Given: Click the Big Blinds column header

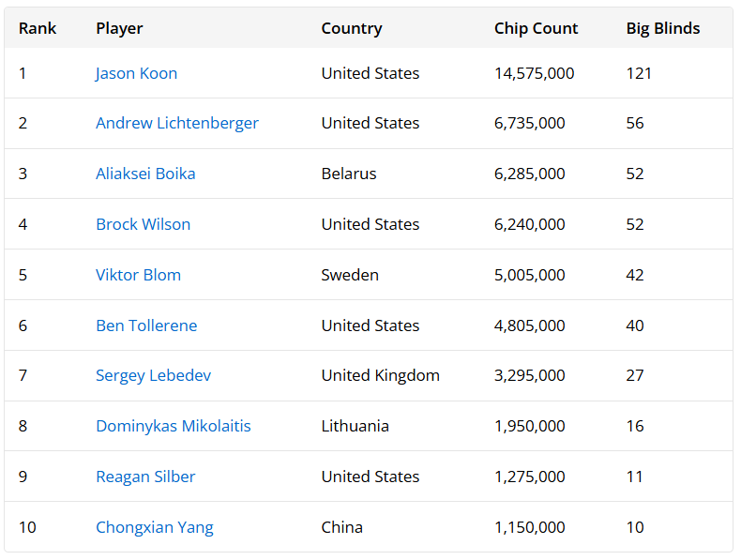Looking at the screenshot, I should point(663,28).
